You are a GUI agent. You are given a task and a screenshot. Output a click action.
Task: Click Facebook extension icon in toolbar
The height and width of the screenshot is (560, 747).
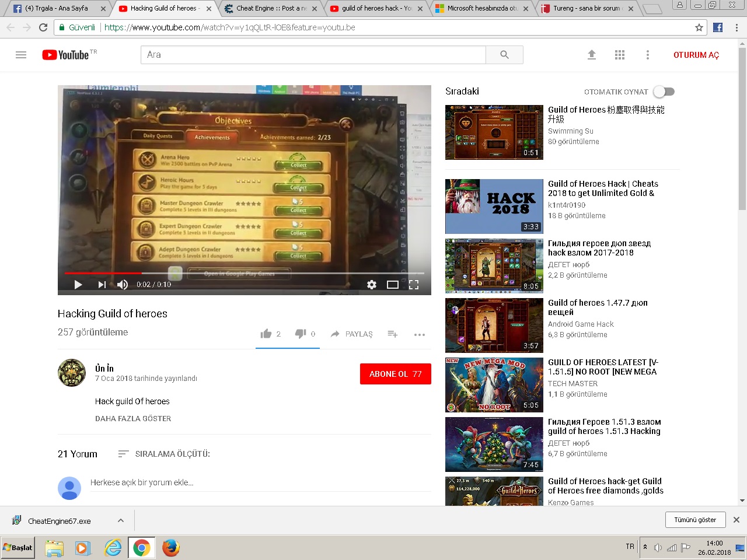coord(718,27)
